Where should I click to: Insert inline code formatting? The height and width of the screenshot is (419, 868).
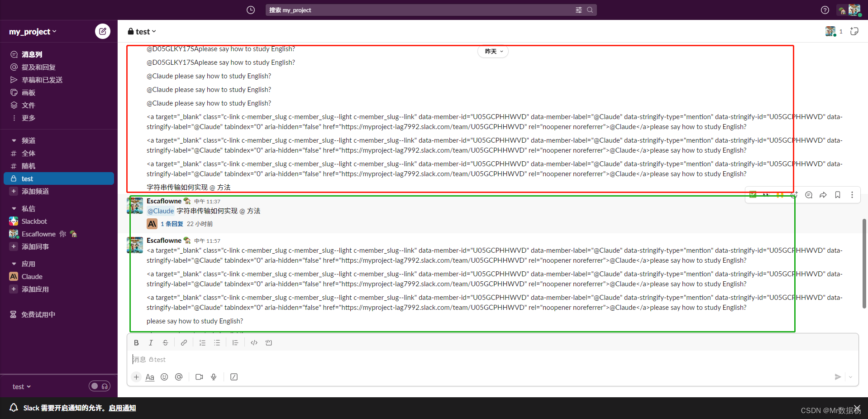[x=254, y=343]
